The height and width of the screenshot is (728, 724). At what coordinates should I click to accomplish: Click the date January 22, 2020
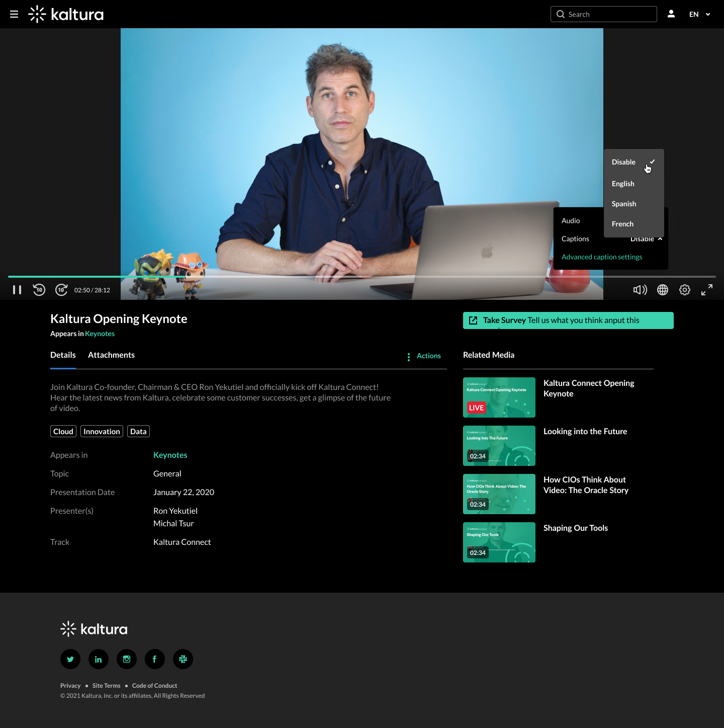[x=184, y=492]
